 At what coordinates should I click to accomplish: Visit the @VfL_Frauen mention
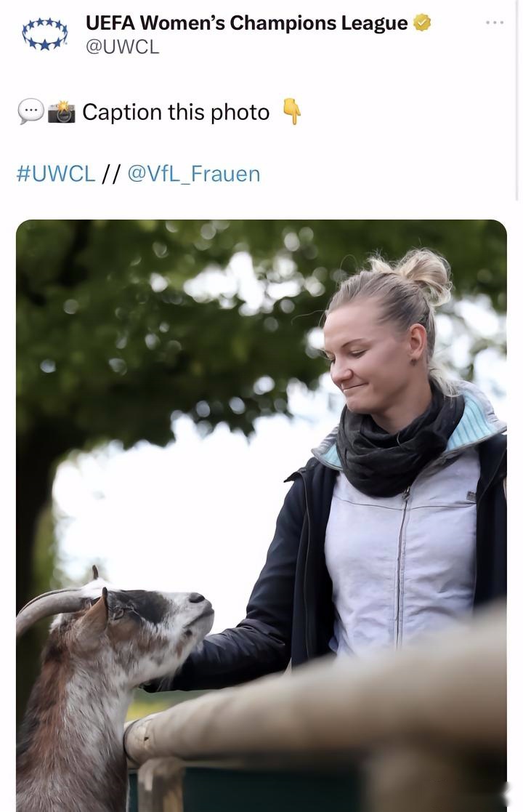click(193, 174)
